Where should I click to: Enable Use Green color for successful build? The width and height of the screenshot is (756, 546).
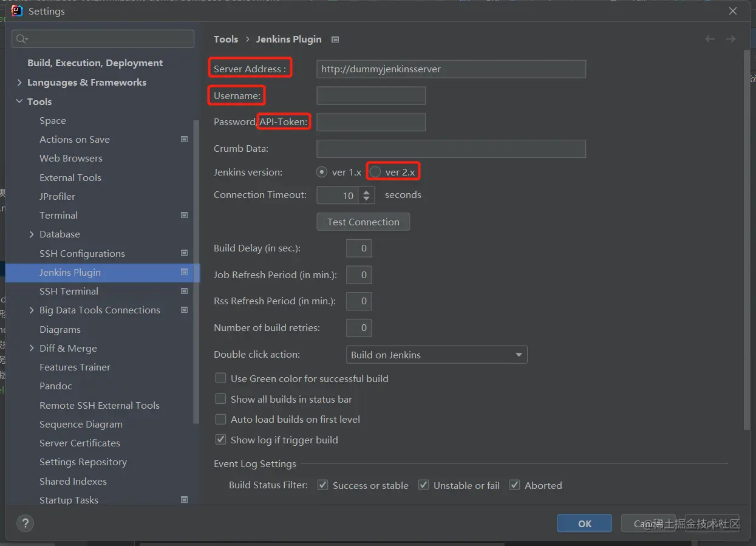(x=221, y=378)
